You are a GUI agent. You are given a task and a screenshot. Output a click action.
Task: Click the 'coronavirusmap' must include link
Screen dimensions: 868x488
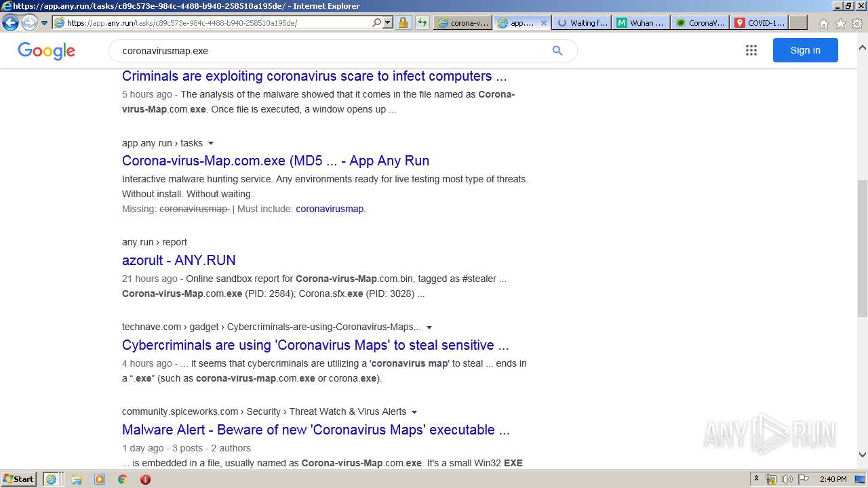point(330,209)
